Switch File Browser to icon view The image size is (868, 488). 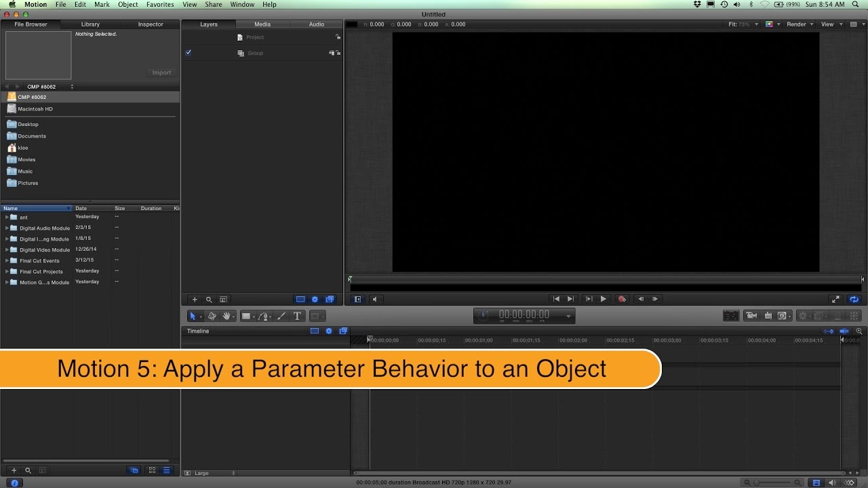(x=152, y=470)
